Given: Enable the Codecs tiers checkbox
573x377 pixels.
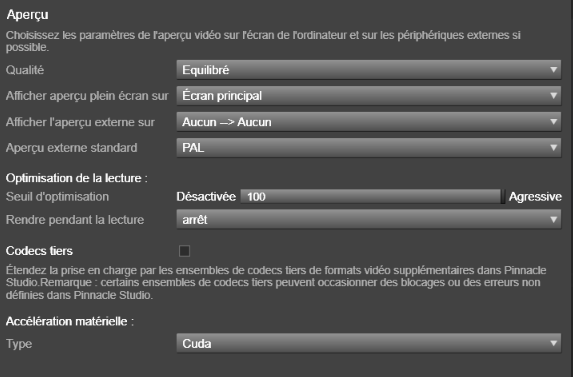Looking at the screenshot, I should coord(184,251).
